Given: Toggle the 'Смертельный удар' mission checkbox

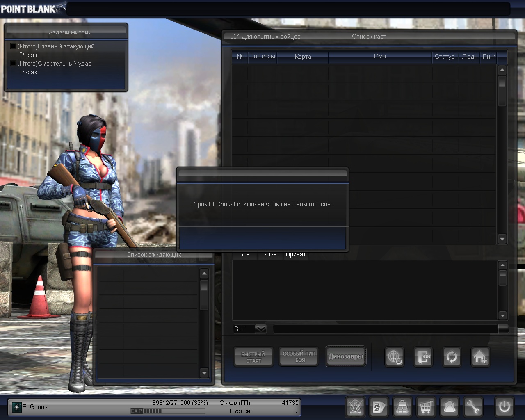Looking at the screenshot, I should [x=13, y=64].
